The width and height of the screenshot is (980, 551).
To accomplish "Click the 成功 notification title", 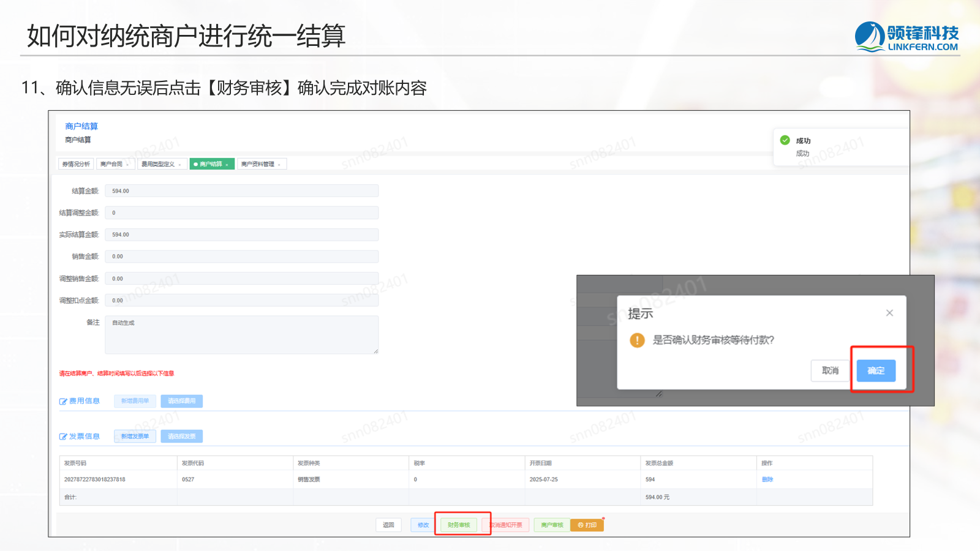I will 803,141.
